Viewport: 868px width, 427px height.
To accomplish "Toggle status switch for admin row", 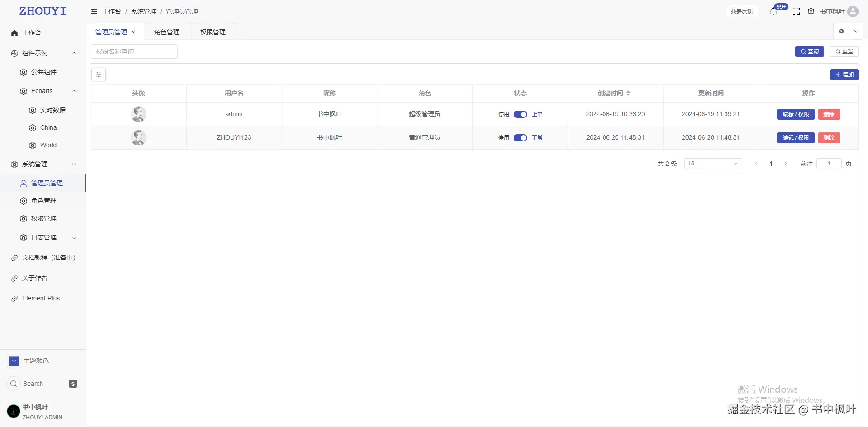I will pyautogui.click(x=520, y=114).
